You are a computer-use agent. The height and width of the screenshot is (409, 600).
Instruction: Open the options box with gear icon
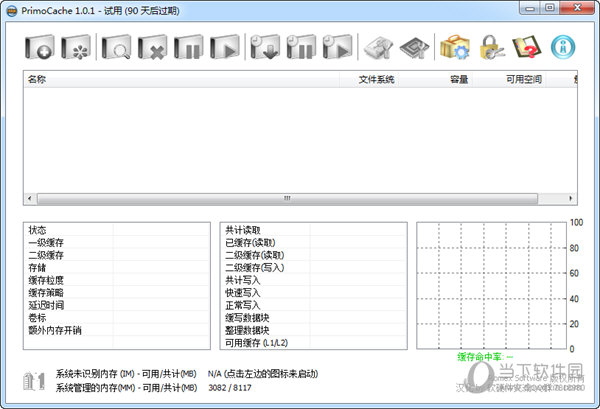click(x=455, y=47)
